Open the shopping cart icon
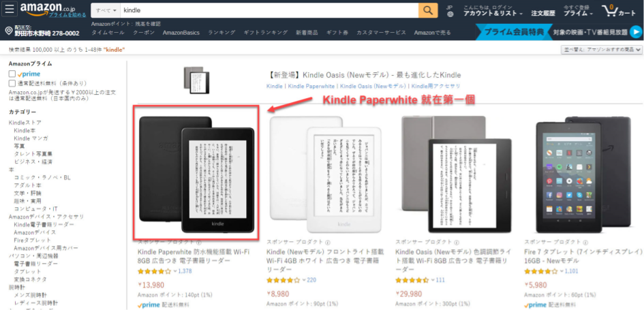 point(619,10)
